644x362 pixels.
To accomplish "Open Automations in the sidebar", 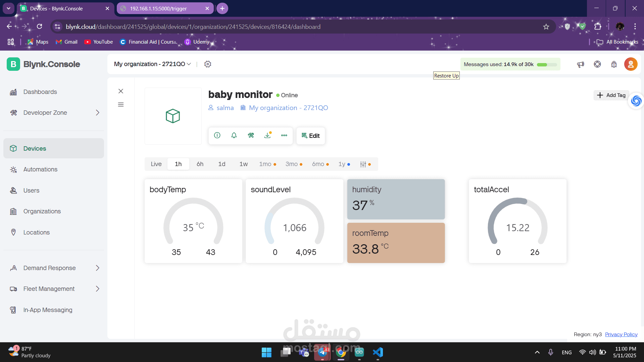I will (40, 169).
